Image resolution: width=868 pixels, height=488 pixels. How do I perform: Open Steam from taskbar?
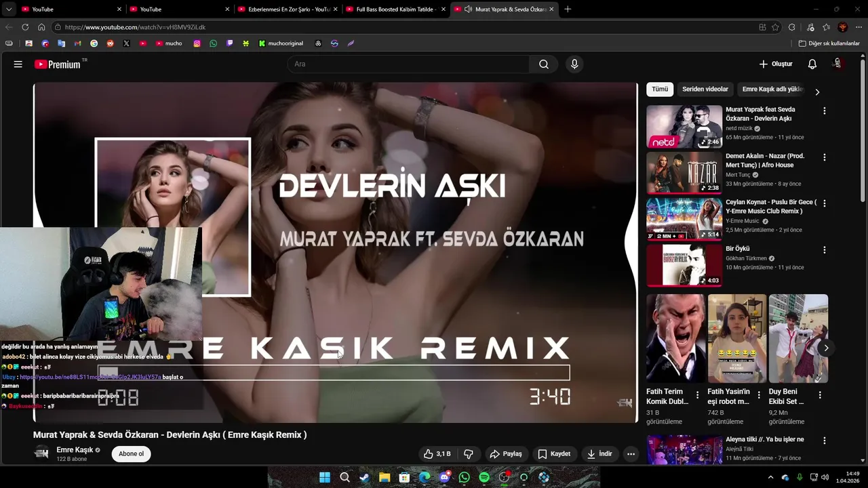(365, 477)
